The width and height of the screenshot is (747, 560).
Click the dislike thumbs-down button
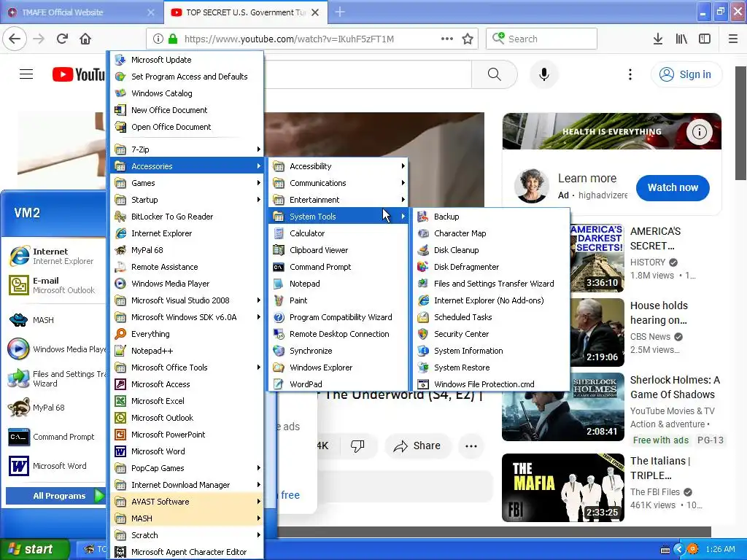tap(357, 446)
